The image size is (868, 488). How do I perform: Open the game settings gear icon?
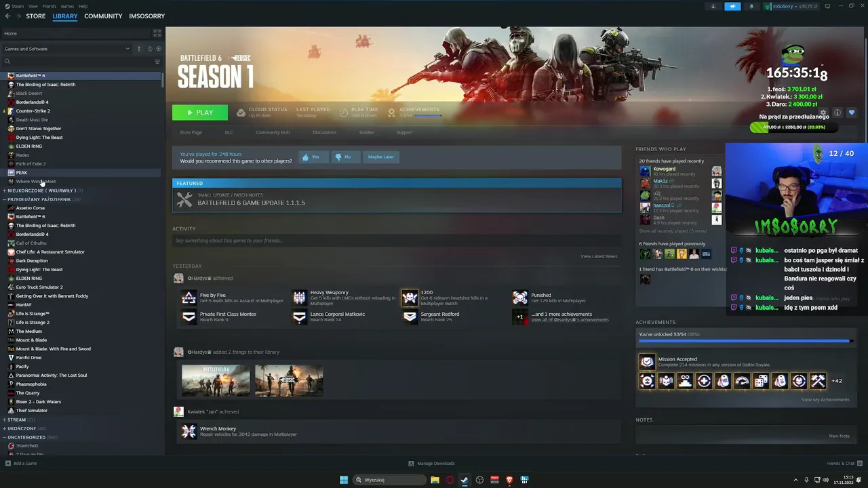[x=823, y=113]
